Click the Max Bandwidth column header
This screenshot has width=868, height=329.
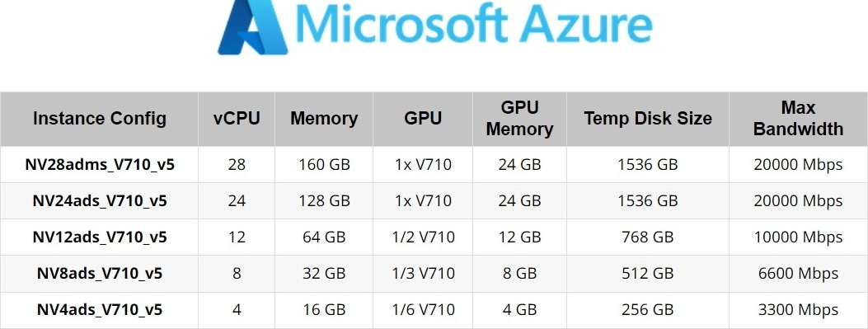(798, 119)
